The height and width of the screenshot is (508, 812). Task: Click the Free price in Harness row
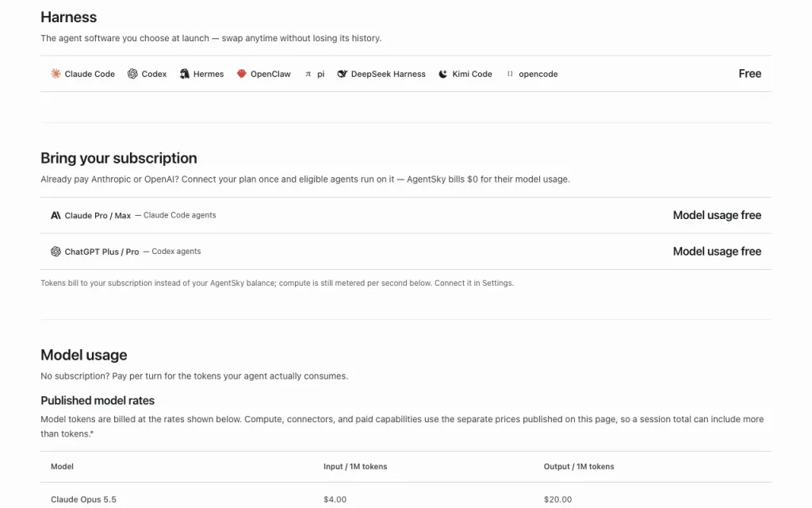coord(750,74)
